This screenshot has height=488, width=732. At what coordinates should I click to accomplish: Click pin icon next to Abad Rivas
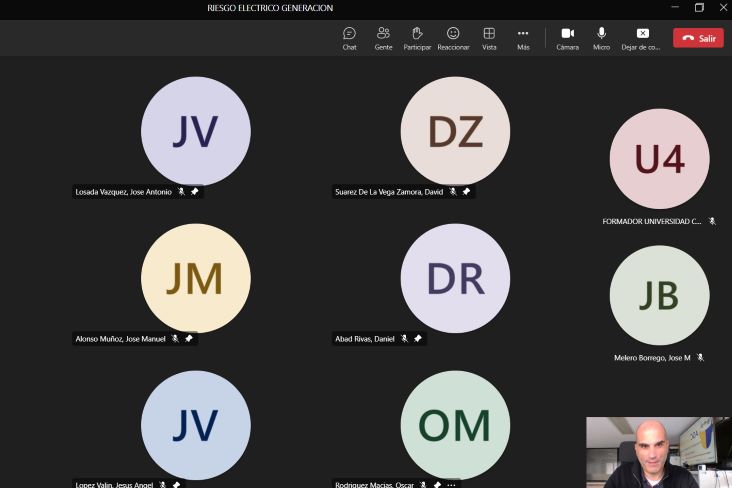(x=418, y=339)
